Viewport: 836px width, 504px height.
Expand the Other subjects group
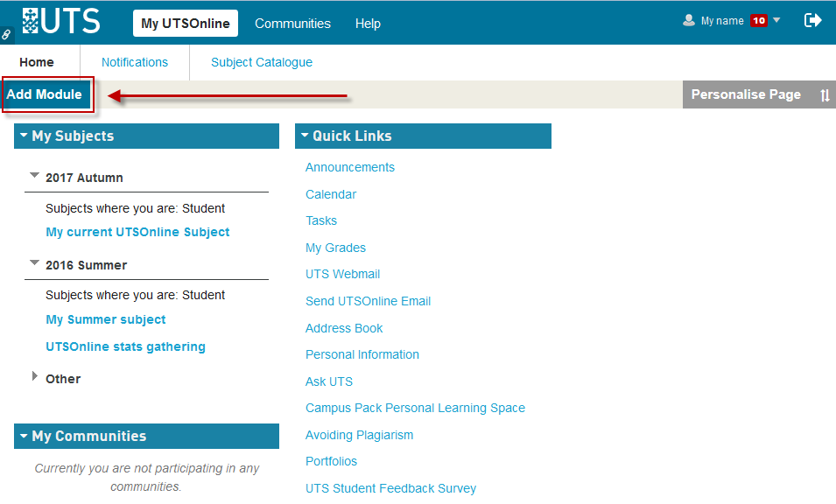click(35, 377)
